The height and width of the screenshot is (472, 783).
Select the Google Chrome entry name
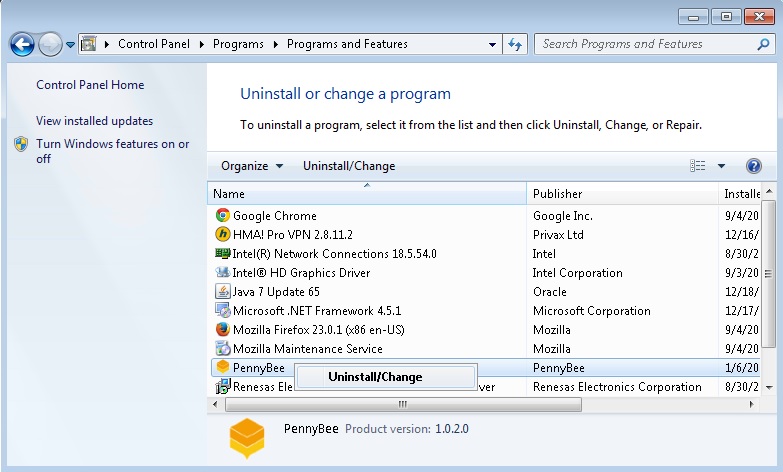(275, 216)
